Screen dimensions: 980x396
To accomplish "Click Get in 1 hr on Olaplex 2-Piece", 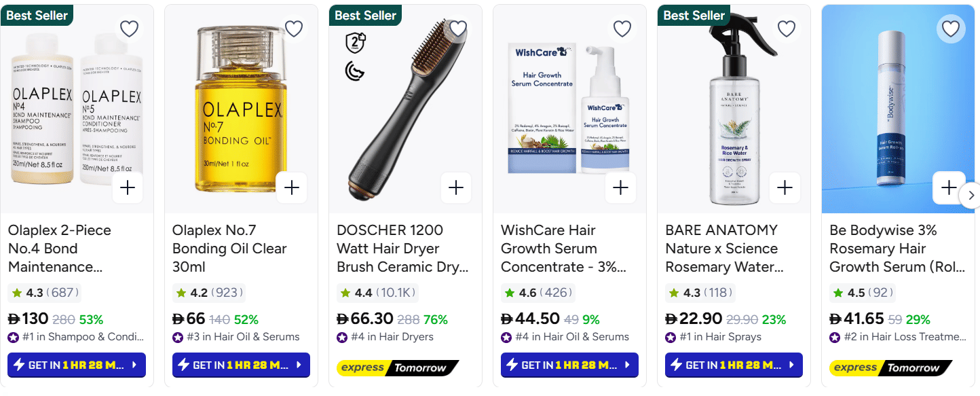I will point(77,365).
